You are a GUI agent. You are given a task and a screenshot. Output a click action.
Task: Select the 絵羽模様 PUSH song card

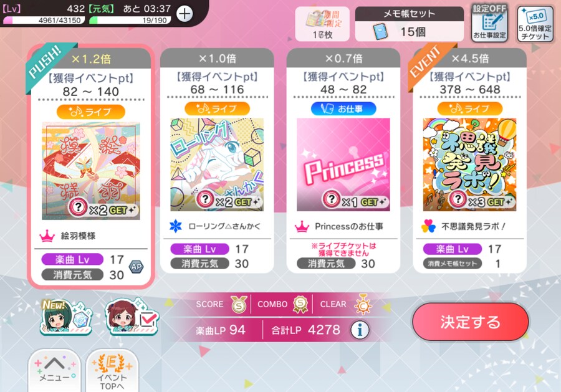pyautogui.click(x=91, y=166)
